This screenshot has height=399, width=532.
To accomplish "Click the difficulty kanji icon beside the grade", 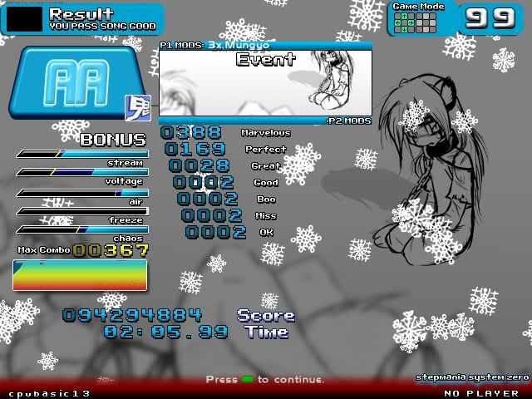I will 138,108.
